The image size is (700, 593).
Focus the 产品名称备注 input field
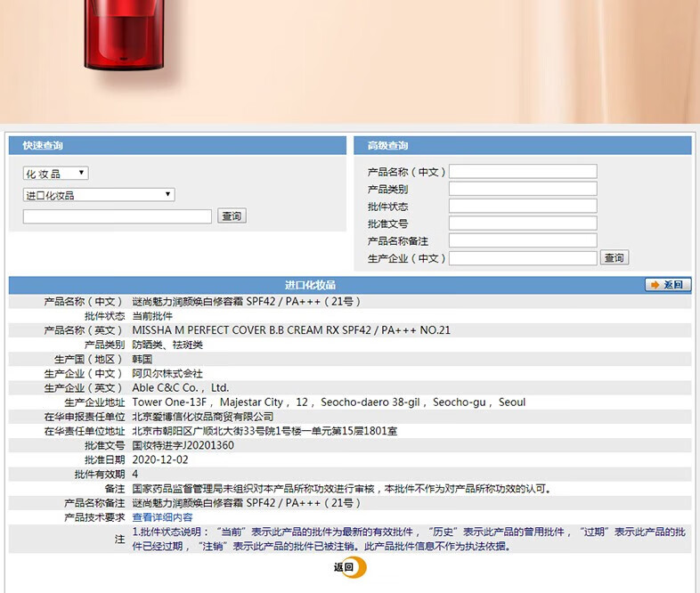click(523, 240)
